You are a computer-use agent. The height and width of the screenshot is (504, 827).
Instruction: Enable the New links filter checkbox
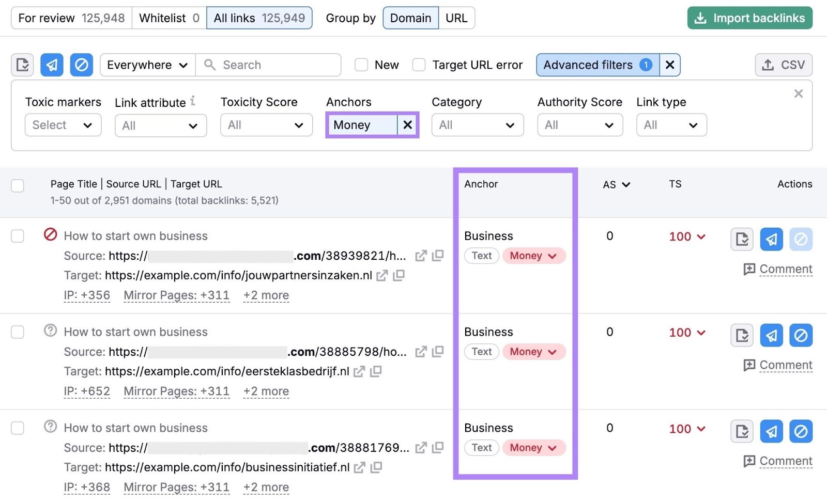[361, 65]
